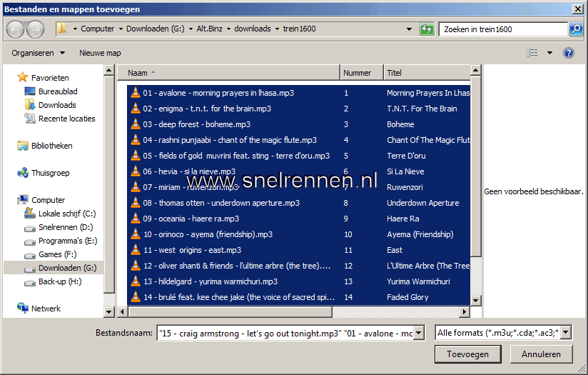Expand the Bestandsnaam combo box arrow
This screenshot has width=588, height=375.
(419, 333)
